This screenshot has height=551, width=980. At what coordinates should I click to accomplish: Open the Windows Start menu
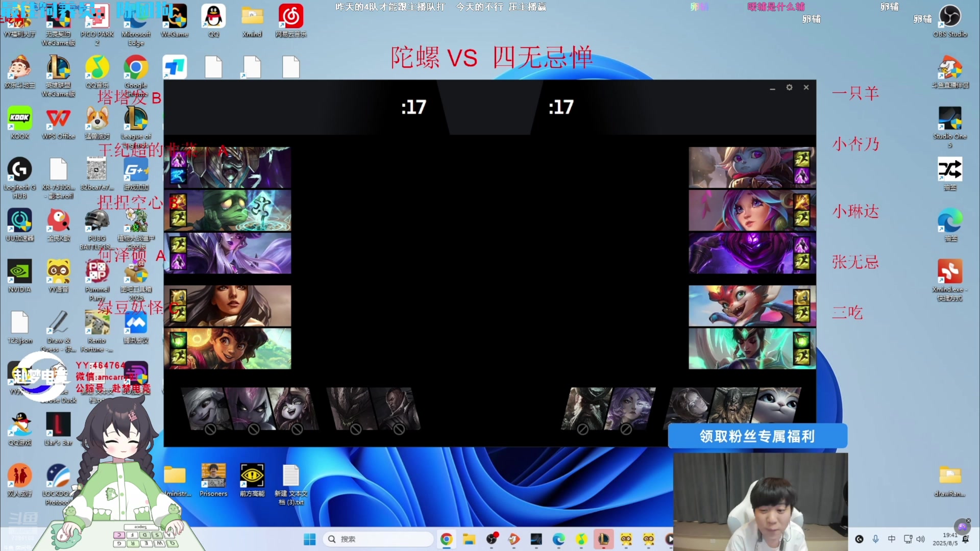click(309, 539)
